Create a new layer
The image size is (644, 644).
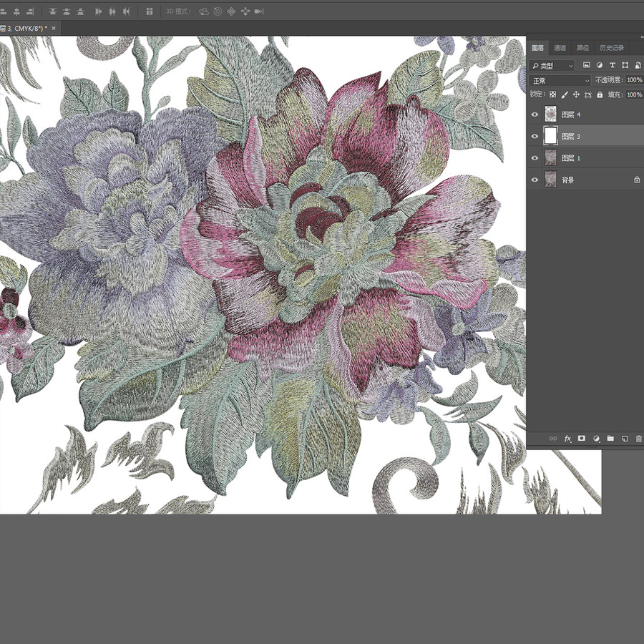(x=625, y=439)
